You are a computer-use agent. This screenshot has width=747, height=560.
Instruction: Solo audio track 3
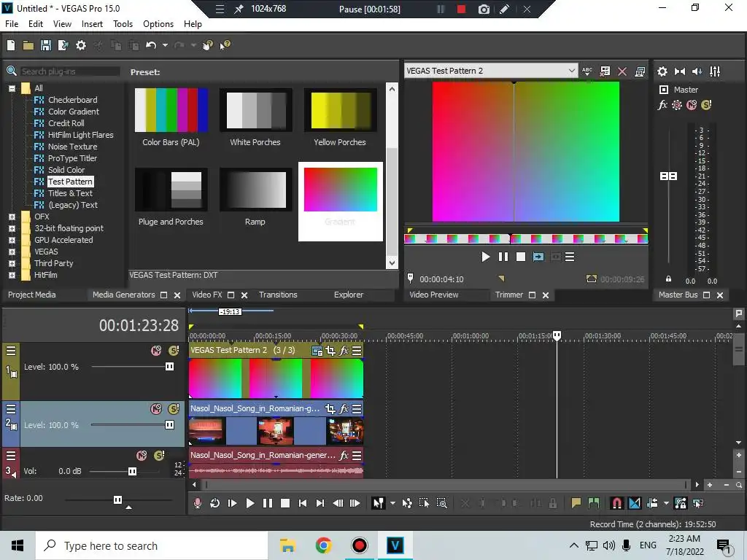point(159,456)
